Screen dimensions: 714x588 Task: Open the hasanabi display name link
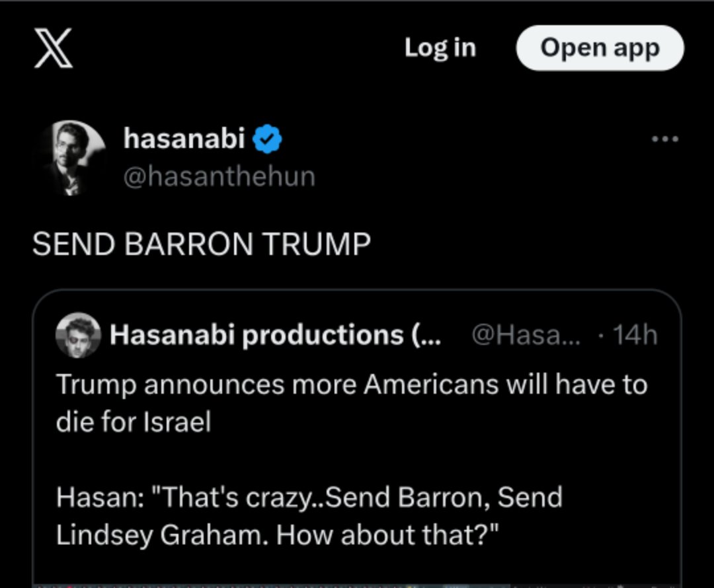(x=184, y=139)
